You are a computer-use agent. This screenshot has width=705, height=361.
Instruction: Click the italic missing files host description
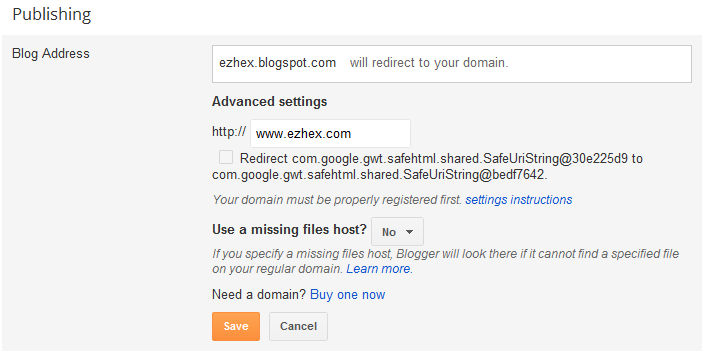point(445,261)
